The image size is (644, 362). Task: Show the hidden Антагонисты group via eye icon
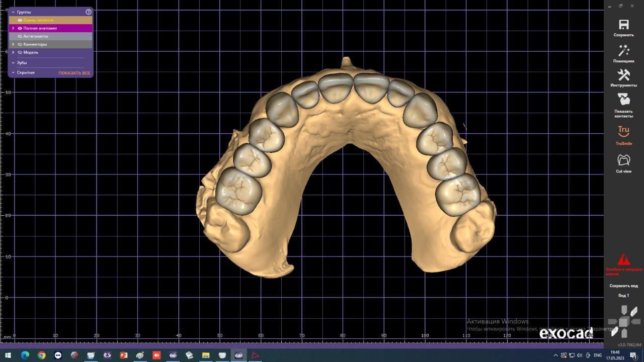[x=20, y=36]
